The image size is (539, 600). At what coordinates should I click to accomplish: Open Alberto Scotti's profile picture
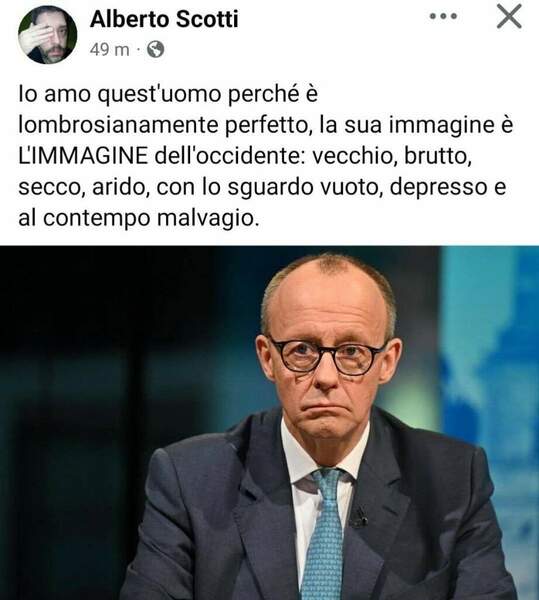click(47, 34)
